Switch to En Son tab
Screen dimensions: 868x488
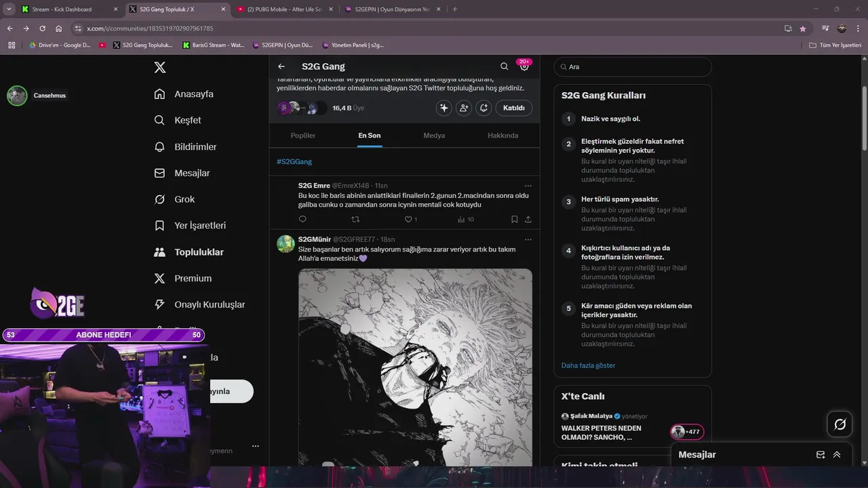pos(370,135)
